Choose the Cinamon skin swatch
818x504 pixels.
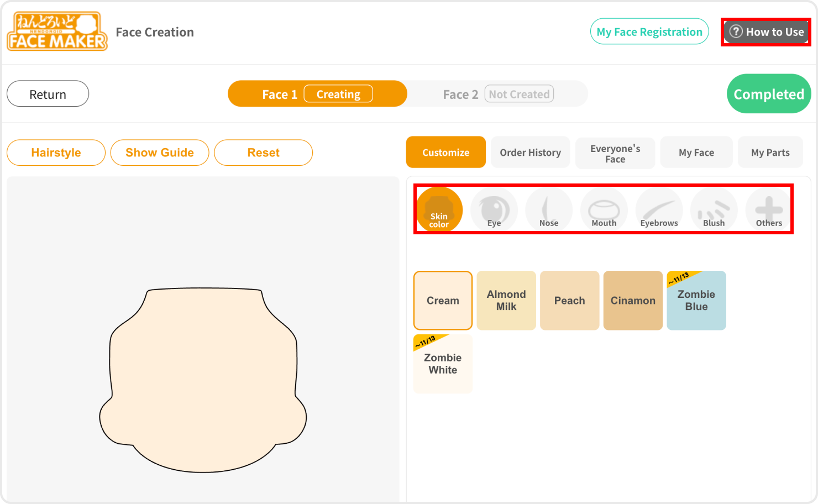point(633,301)
